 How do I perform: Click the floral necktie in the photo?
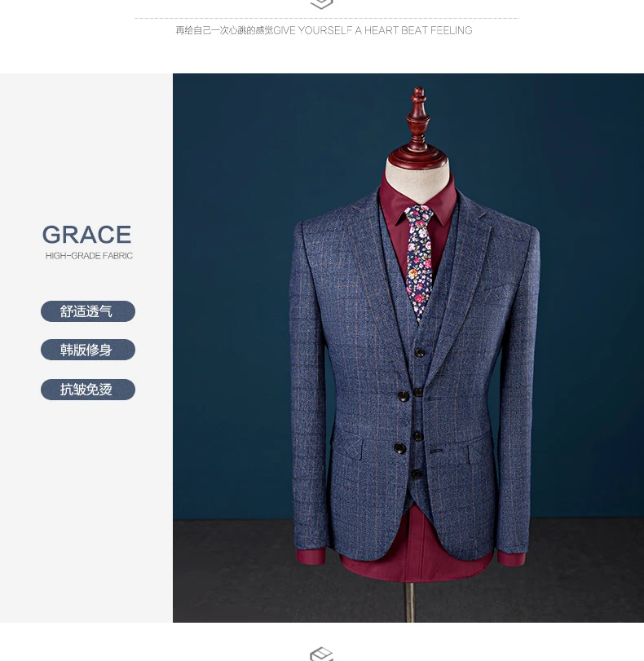419,262
